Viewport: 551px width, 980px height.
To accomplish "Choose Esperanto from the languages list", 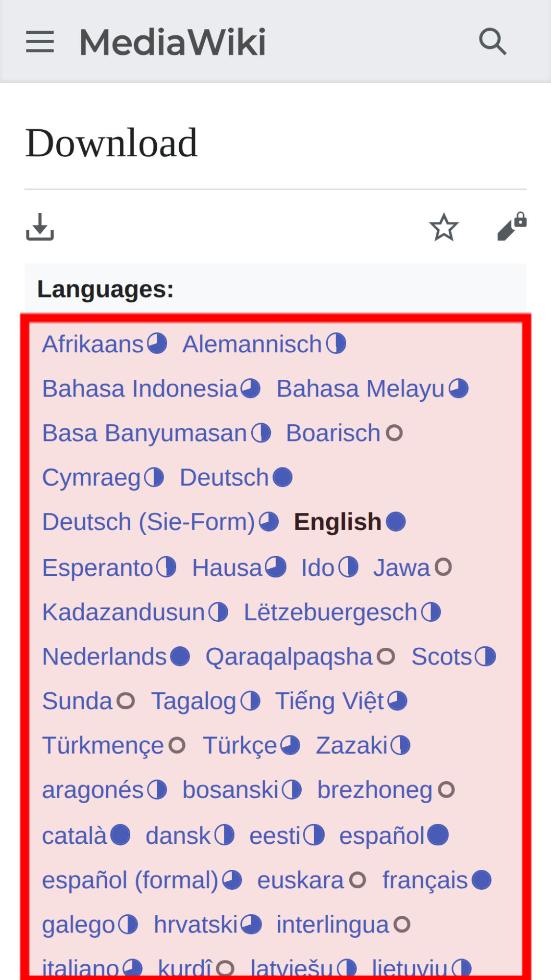I will click(97, 568).
